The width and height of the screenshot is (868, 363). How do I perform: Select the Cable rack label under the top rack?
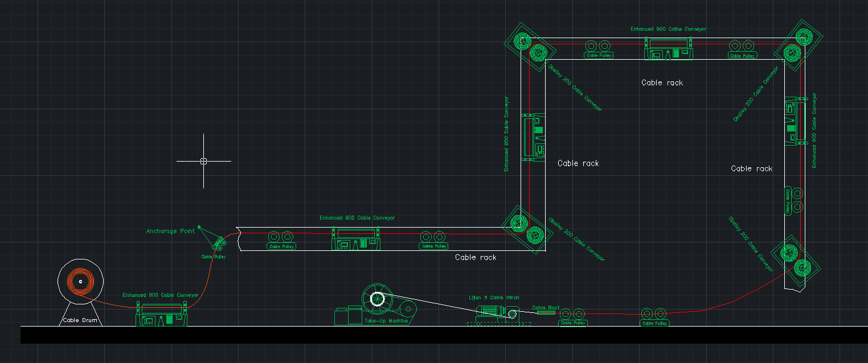662,82
